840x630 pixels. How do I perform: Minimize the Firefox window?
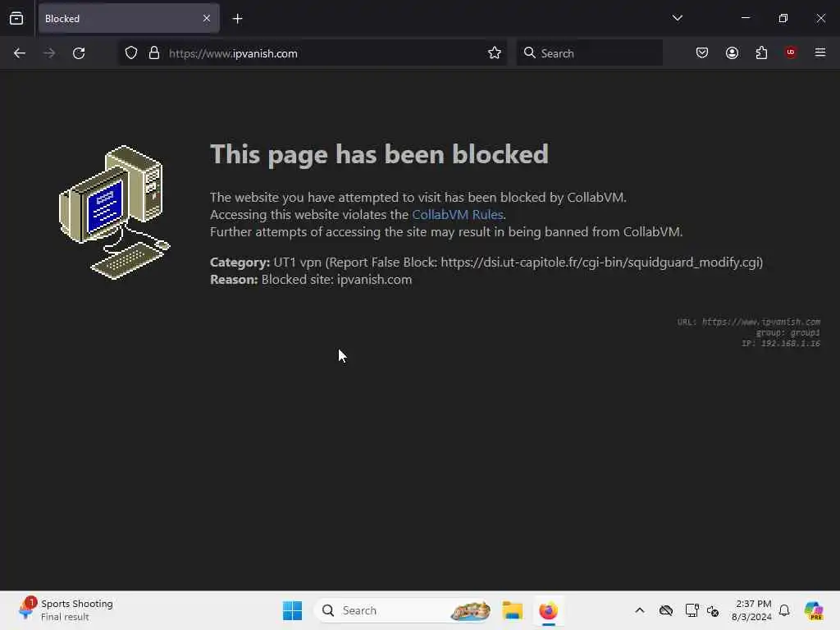coord(745,18)
